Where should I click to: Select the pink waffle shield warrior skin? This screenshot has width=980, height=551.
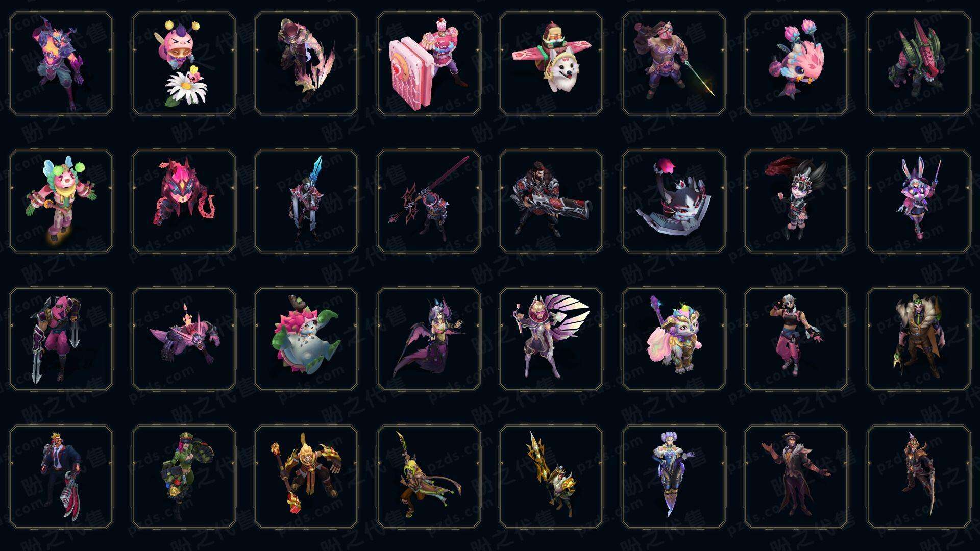point(429,63)
